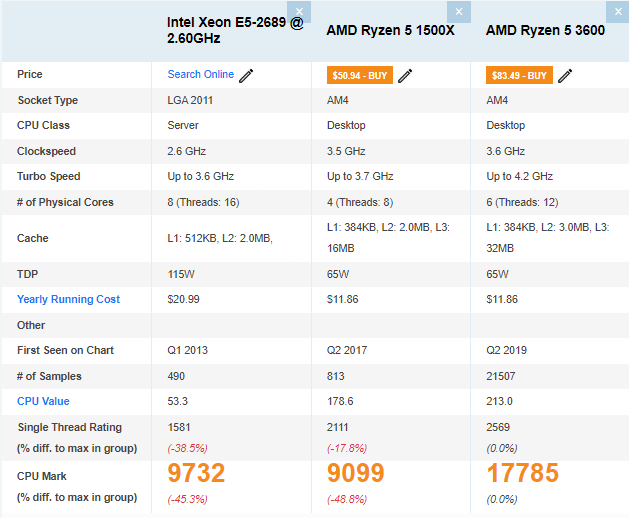Image resolution: width=629 pixels, height=518 pixels.
Task: Click the (-38.5%) difference value
Action: [x=187, y=448]
